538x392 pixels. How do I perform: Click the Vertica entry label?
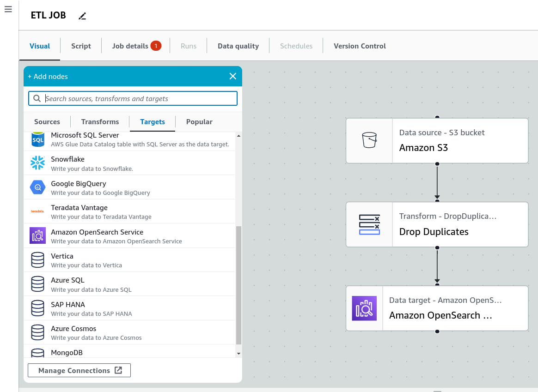pos(62,256)
